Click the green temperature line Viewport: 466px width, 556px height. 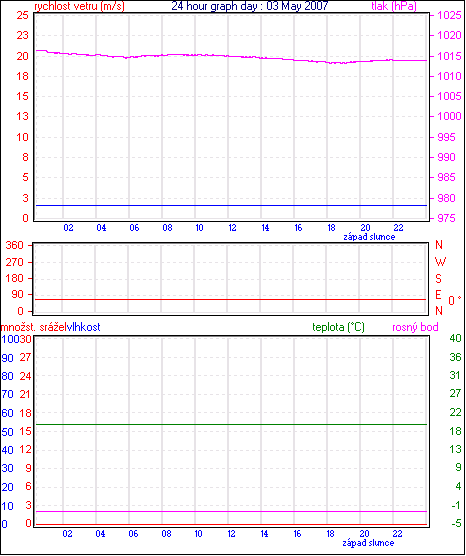point(231,424)
